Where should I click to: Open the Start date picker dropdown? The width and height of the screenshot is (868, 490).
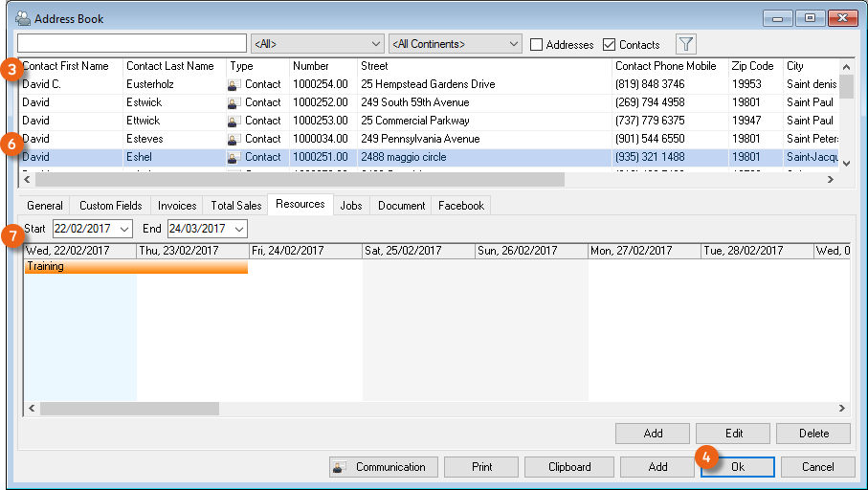tap(123, 229)
